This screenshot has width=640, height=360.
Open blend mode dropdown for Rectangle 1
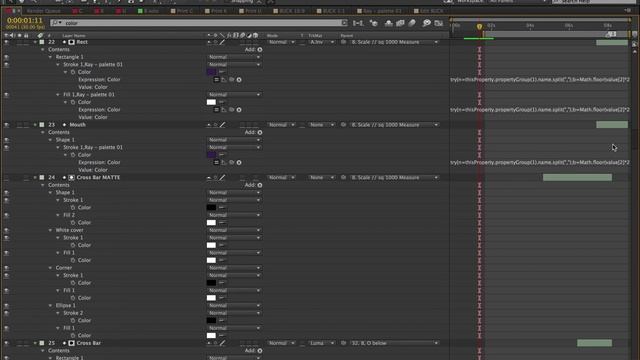coord(234,57)
